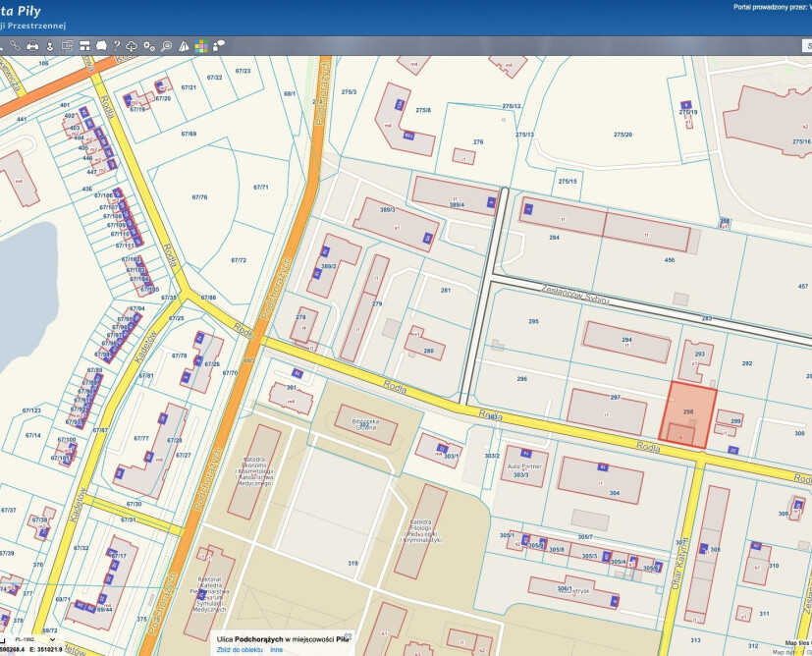Viewport: 812px width, 656px height.
Task: Open help via question mark icon
Action: [x=116, y=45]
